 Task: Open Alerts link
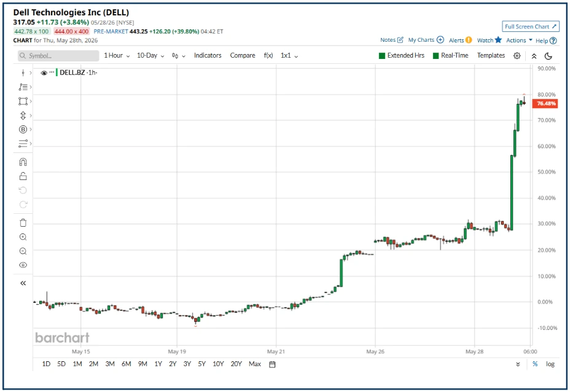[x=460, y=40]
